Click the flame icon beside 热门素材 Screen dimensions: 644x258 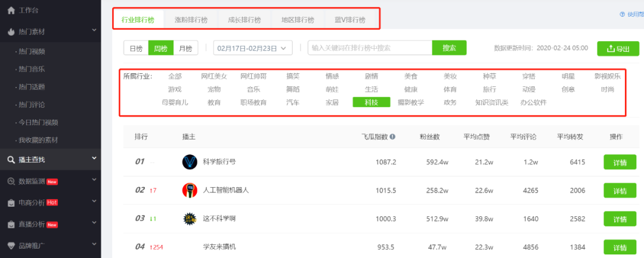11,32
